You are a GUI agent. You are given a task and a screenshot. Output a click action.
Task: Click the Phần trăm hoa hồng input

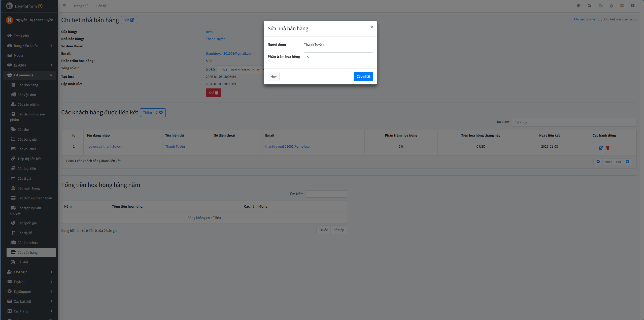point(338,57)
